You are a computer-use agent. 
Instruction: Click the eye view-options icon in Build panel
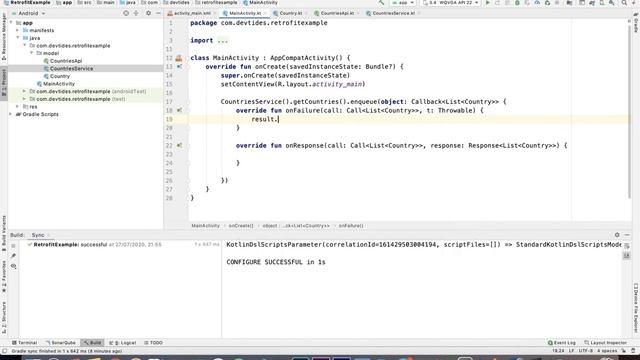[x=13, y=266]
